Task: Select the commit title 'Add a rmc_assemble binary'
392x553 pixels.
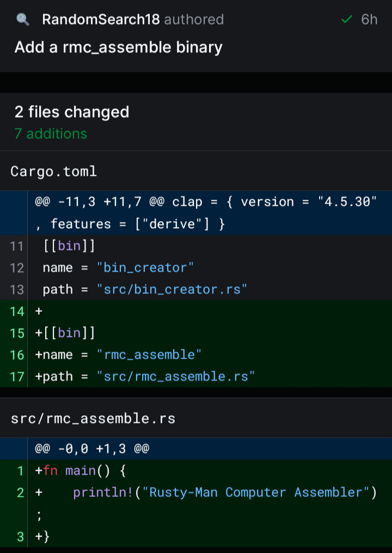Action: click(118, 47)
